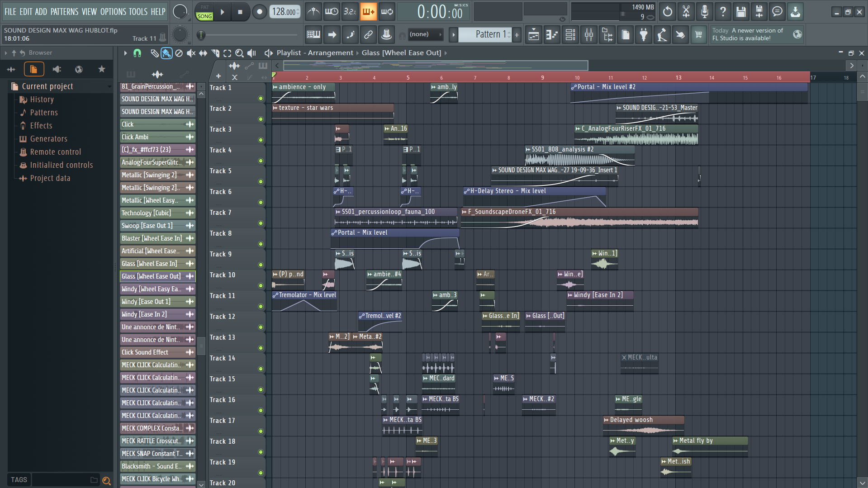This screenshot has height=488, width=868.
Task: Click the one-click audio recording microphone
Action: 704,12
